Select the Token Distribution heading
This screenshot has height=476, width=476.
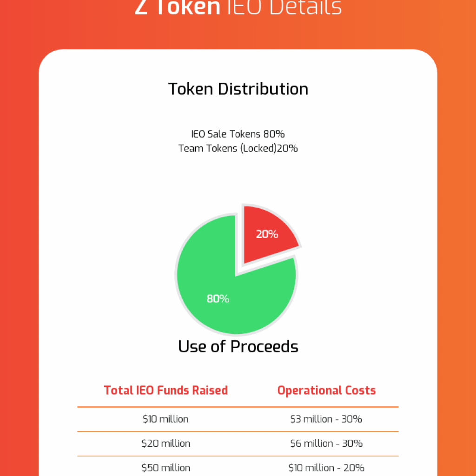[x=238, y=89]
